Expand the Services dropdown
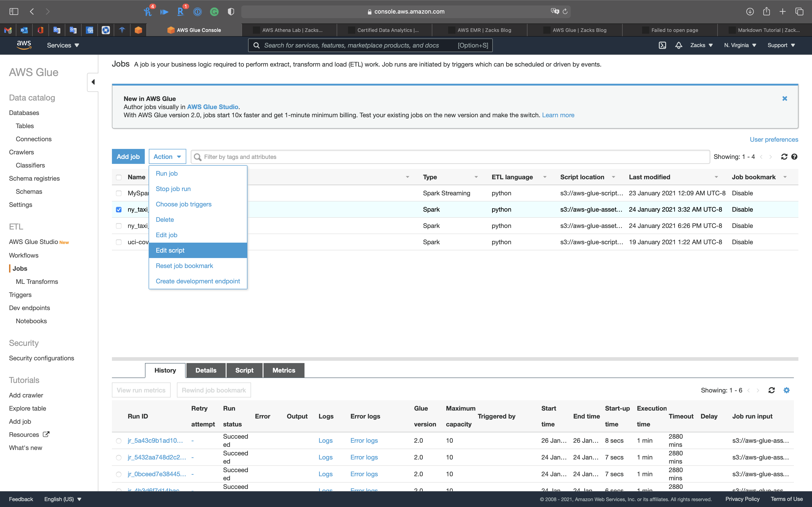The image size is (812, 507). click(63, 45)
